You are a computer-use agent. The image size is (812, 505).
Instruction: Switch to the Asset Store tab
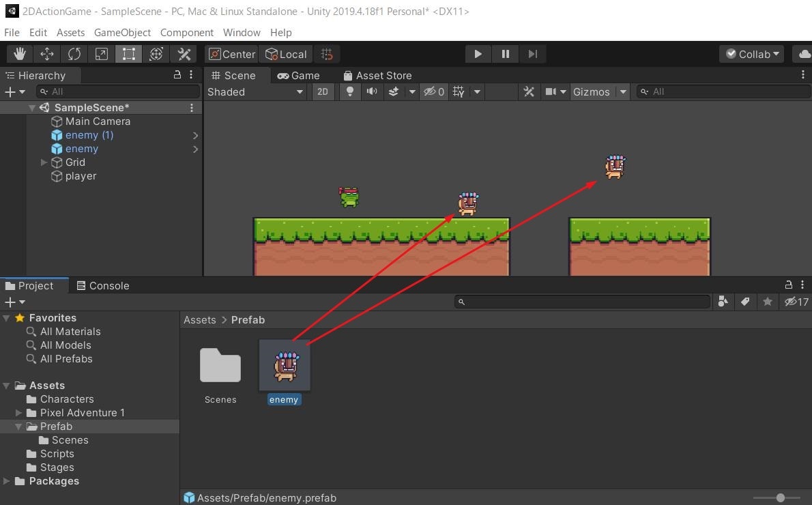click(x=377, y=76)
